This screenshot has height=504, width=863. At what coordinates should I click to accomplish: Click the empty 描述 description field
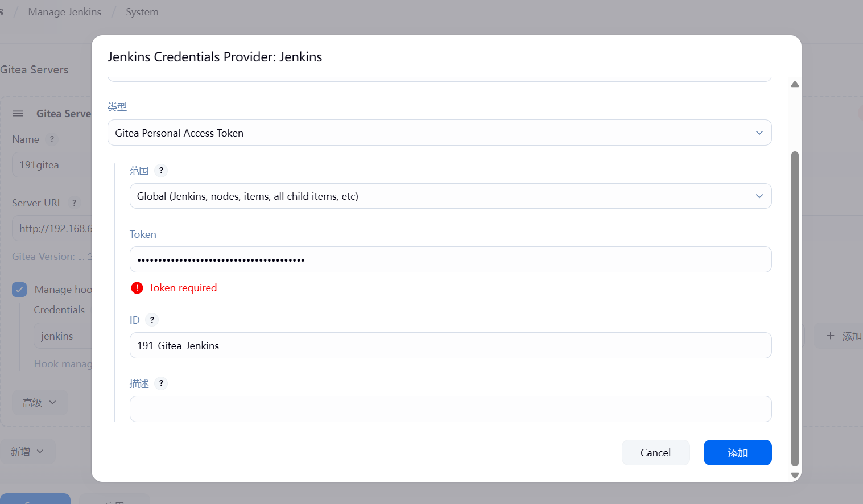point(451,409)
